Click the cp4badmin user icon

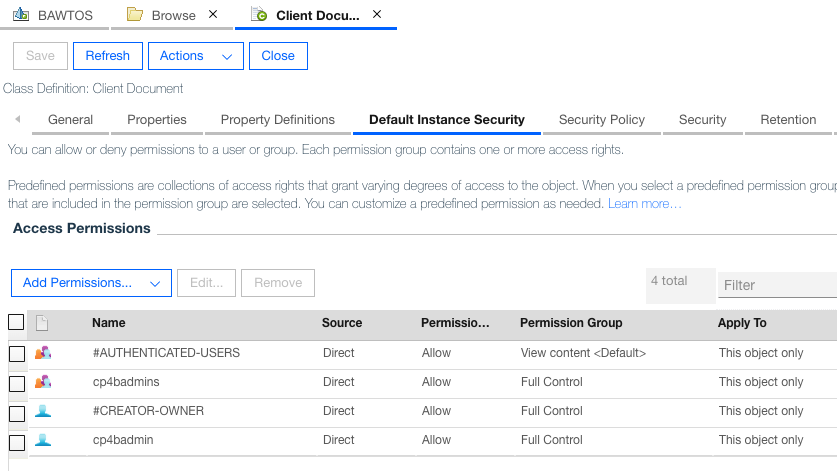43,439
